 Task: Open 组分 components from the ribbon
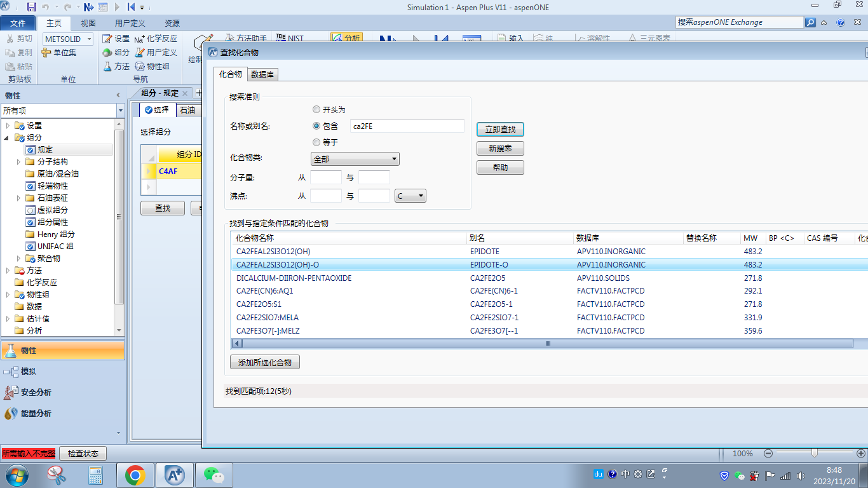tap(116, 53)
